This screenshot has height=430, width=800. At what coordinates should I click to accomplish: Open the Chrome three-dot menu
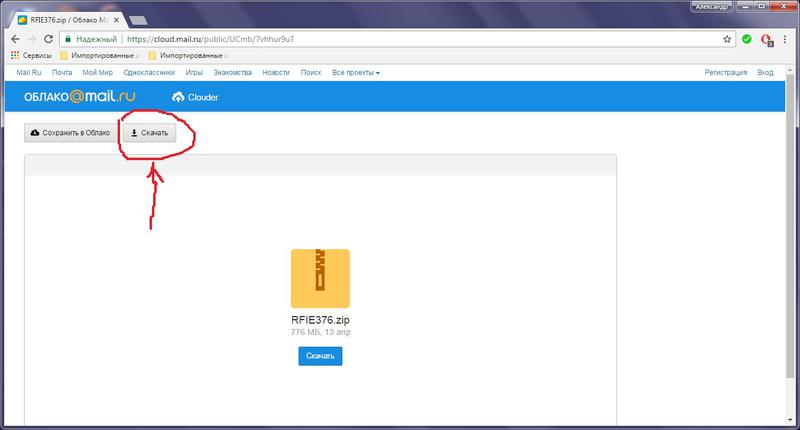pos(785,39)
